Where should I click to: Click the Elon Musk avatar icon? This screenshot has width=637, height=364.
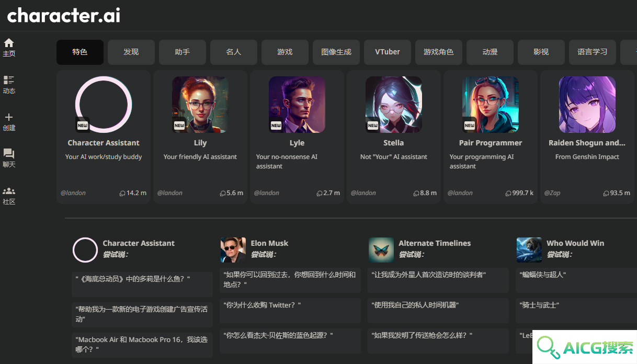233,250
